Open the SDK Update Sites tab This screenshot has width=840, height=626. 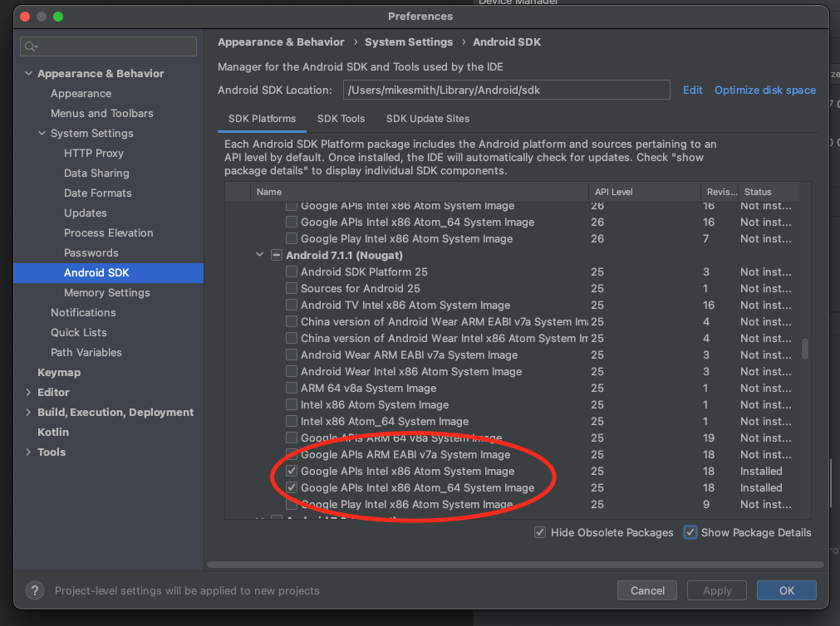[x=428, y=119]
